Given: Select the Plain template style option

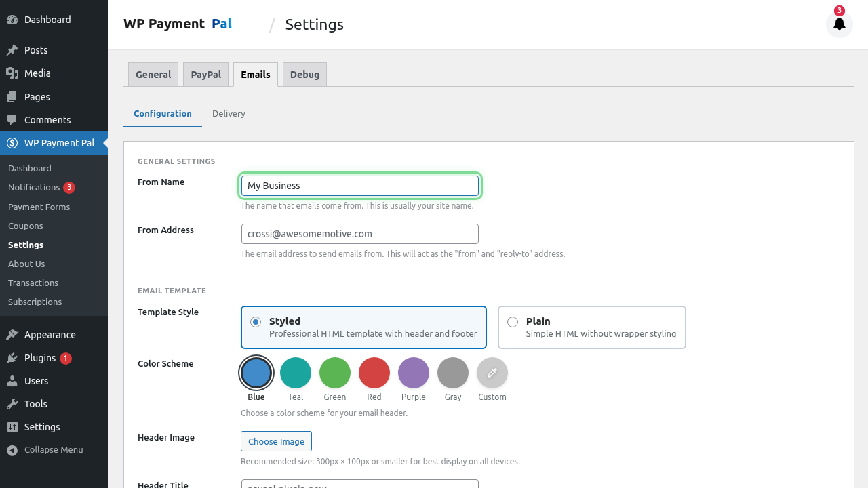Looking at the screenshot, I should click(513, 322).
